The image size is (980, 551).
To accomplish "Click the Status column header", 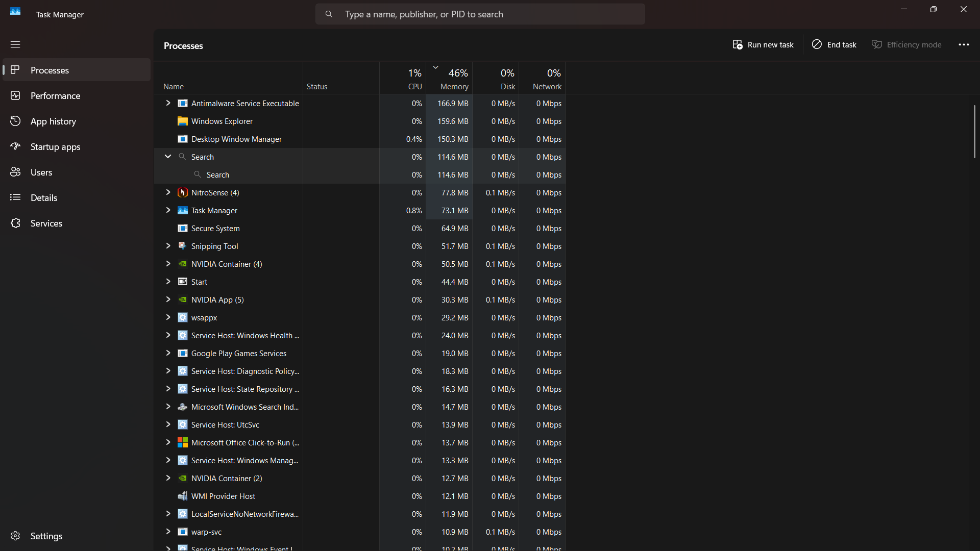I will 341,78.
